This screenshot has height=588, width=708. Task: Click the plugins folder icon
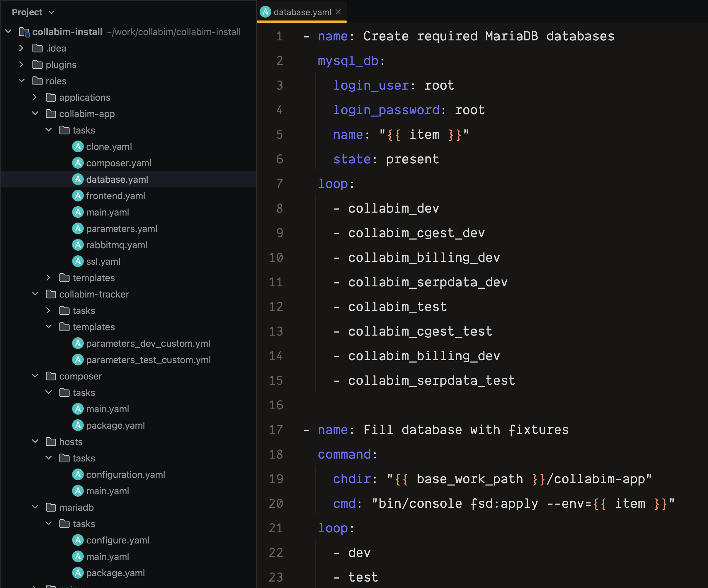click(x=38, y=64)
